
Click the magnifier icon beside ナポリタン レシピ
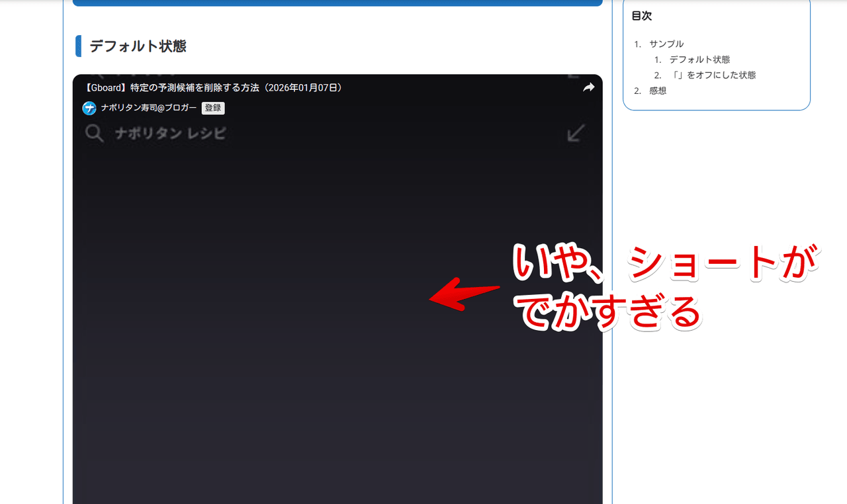(x=95, y=134)
